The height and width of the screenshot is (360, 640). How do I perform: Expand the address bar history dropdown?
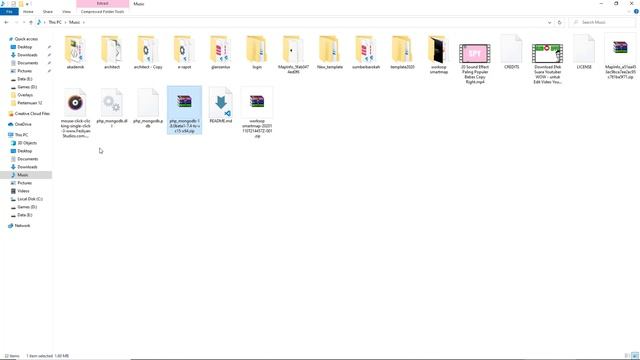pyautogui.click(x=549, y=22)
